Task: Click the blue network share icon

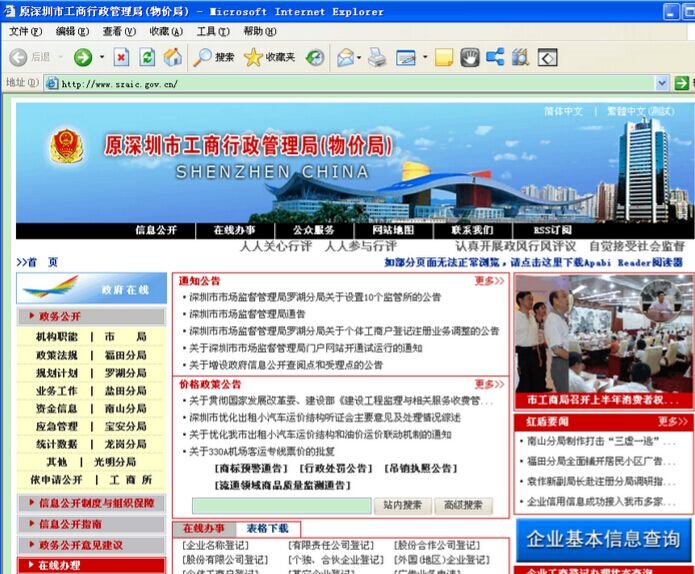Action: point(495,57)
